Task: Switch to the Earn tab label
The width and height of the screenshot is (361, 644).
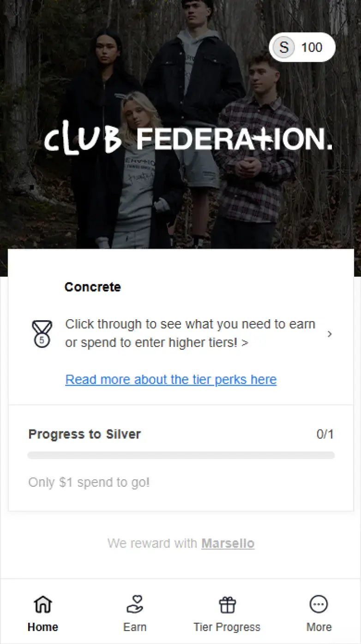Action: 135,627
